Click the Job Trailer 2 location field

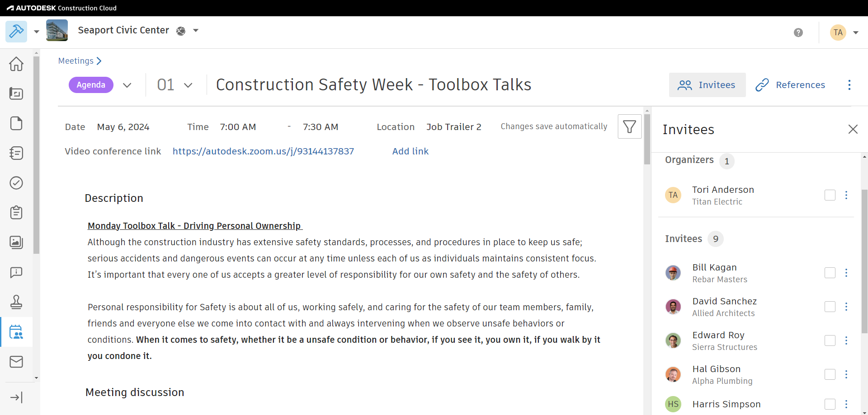[453, 127]
